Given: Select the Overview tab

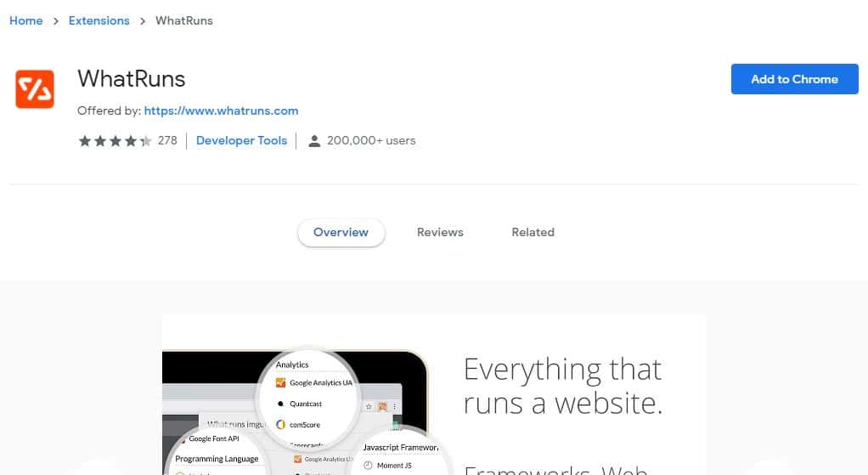Looking at the screenshot, I should [x=341, y=233].
